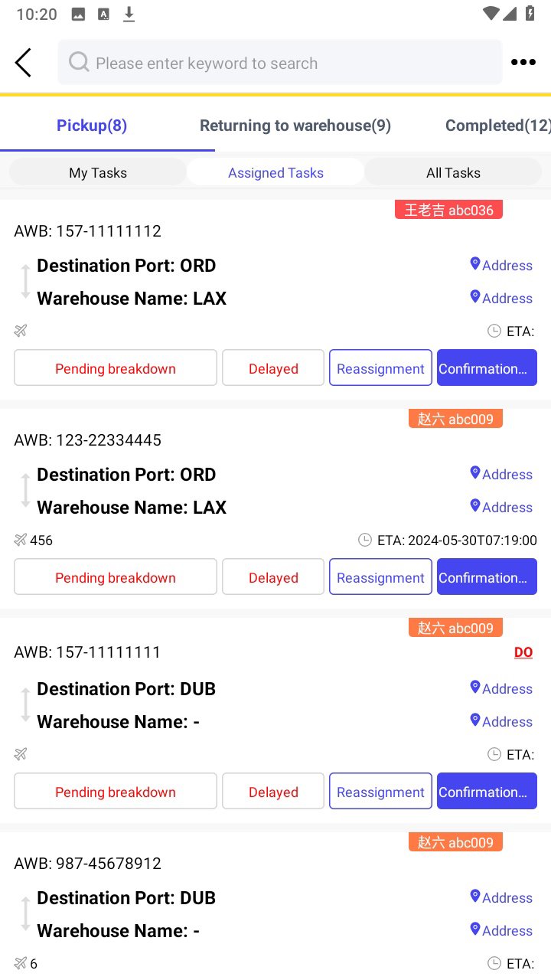Tap swap arrows icon on AWB 123-22334445
The width and height of the screenshot is (551, 980).
pyautogui.click(x=25, y=490)
